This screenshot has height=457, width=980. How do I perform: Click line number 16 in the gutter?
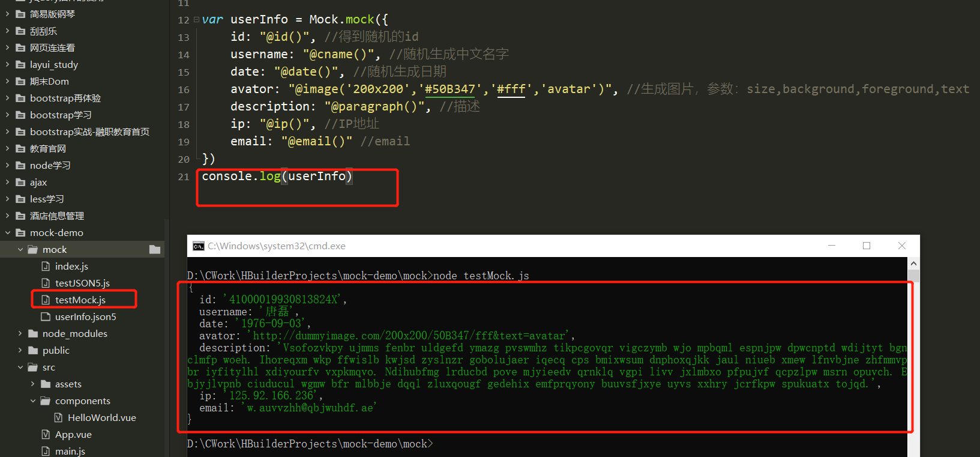[184, 89]
